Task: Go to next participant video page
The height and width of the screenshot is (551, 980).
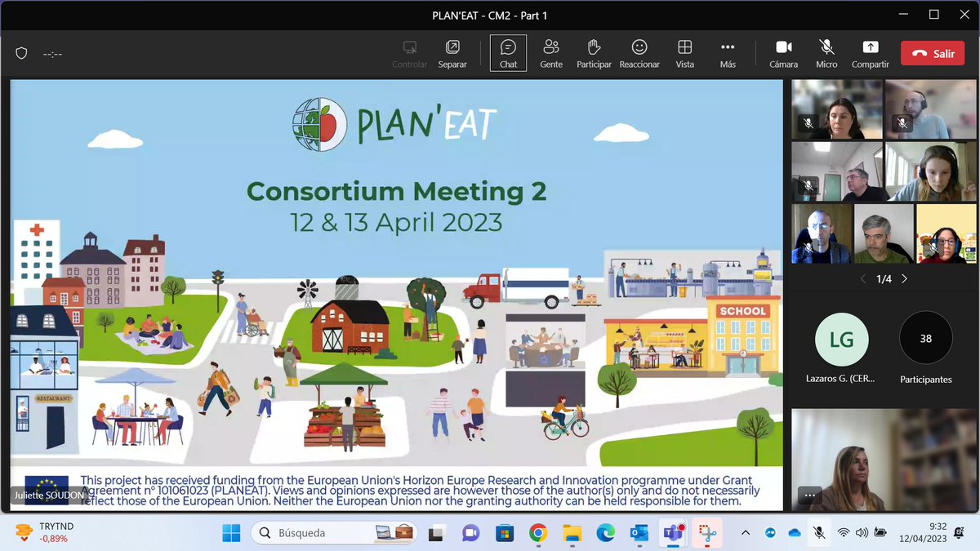Action: 904,279
